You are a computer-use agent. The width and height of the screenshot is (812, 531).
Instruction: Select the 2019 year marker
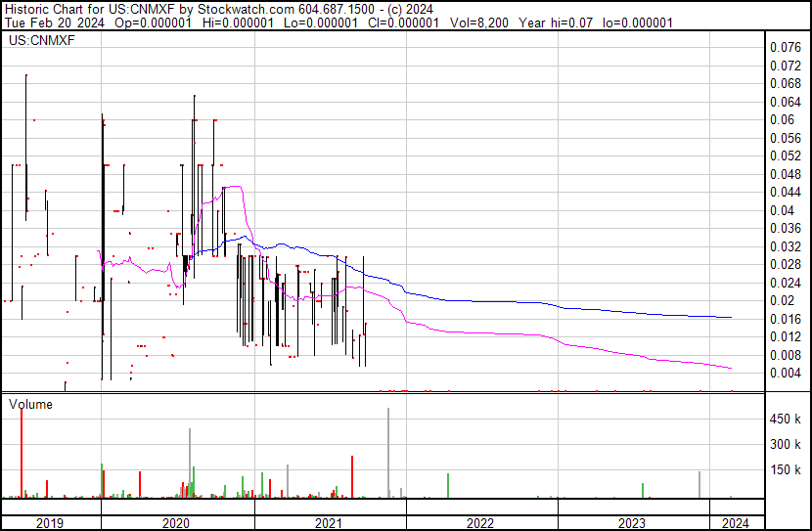click(49, 523)
